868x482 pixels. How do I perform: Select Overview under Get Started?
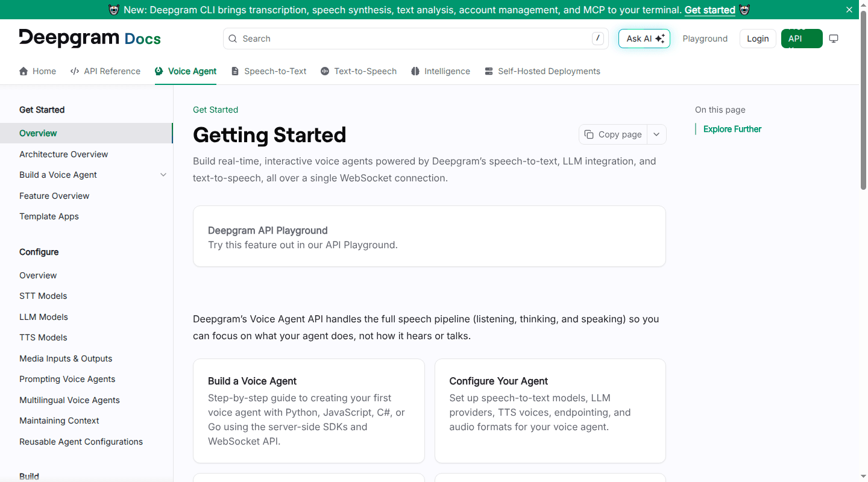pyautogui.click(x=86, y=133)
